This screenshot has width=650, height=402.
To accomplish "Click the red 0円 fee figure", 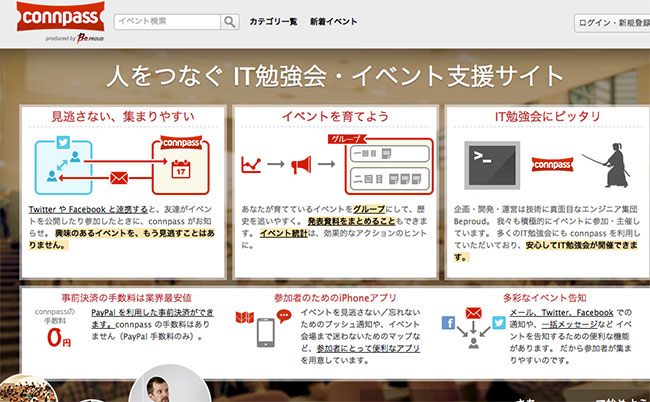I will pyautogui.click(x=59, y=337).
